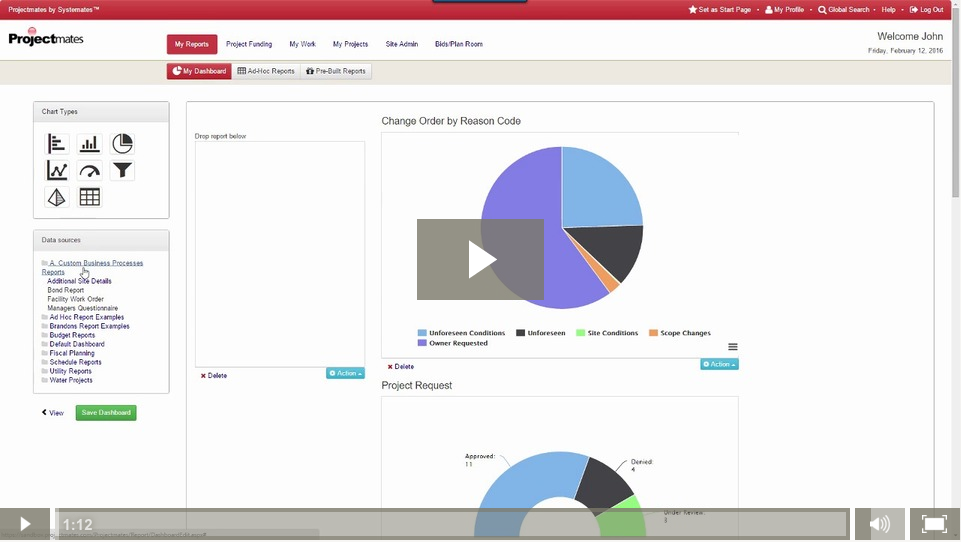Go back via View link
The height and width of the screenshot is (542, 961).
click(x=53, y=413)
